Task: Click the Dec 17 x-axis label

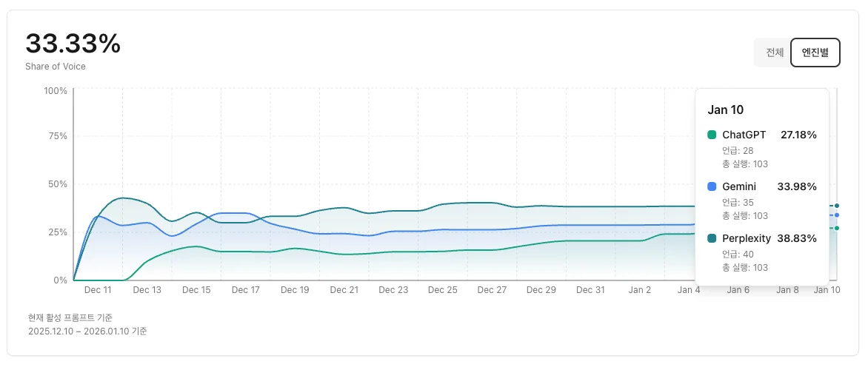Action: 245,291
